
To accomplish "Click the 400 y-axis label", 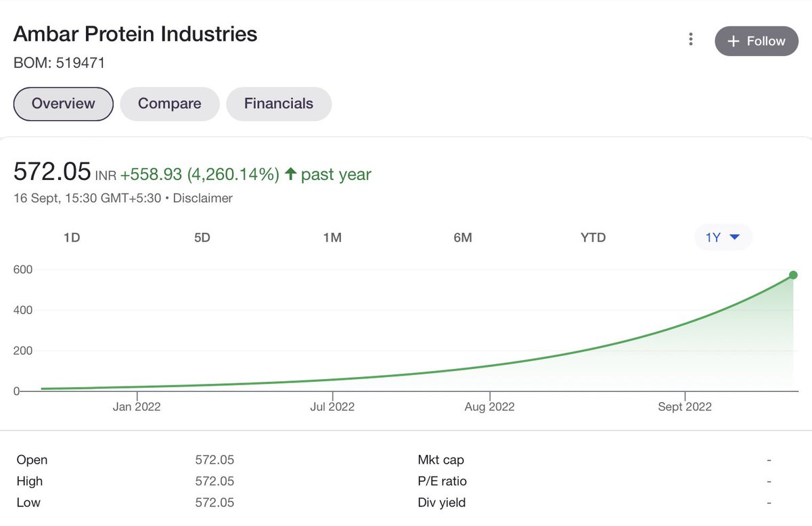I will point(23,310).
